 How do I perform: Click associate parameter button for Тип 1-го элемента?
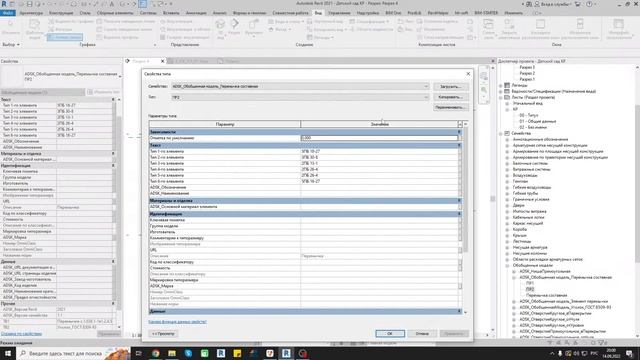coord(460,151)
